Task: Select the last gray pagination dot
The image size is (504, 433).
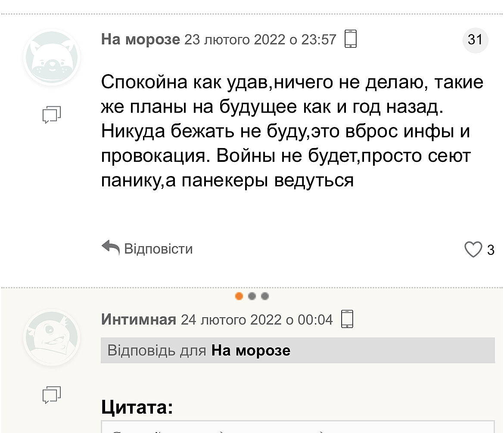Action: [x=265, y=296]
